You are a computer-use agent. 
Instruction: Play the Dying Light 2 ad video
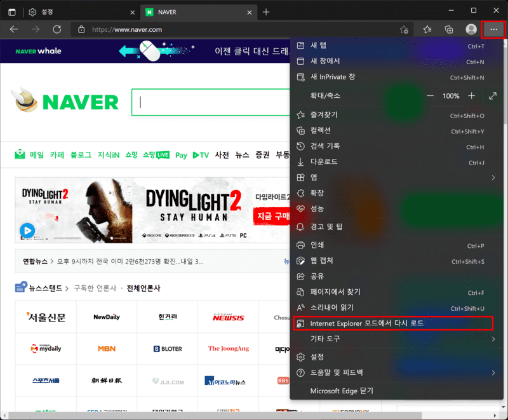pos(27,231)
